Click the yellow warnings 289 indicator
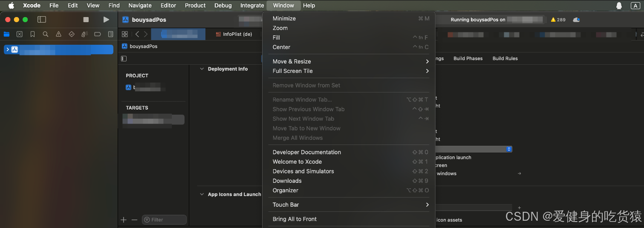The height and width of the screenshot is (228, 644). tap(558, 20)
